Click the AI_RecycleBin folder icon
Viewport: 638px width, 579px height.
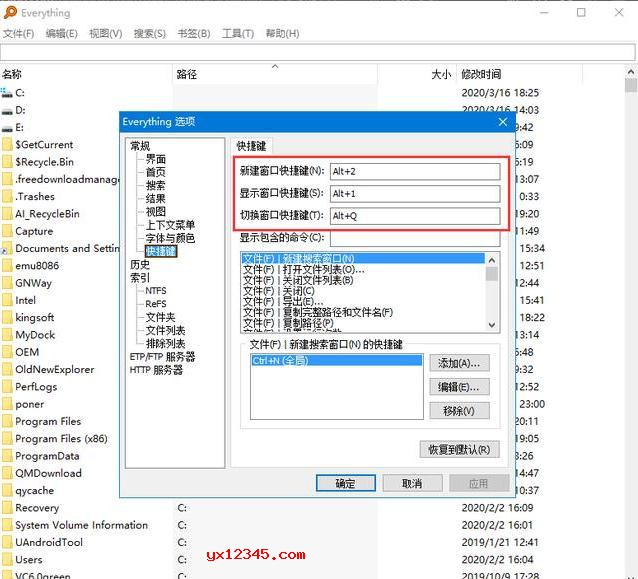[x=7, y=214]
